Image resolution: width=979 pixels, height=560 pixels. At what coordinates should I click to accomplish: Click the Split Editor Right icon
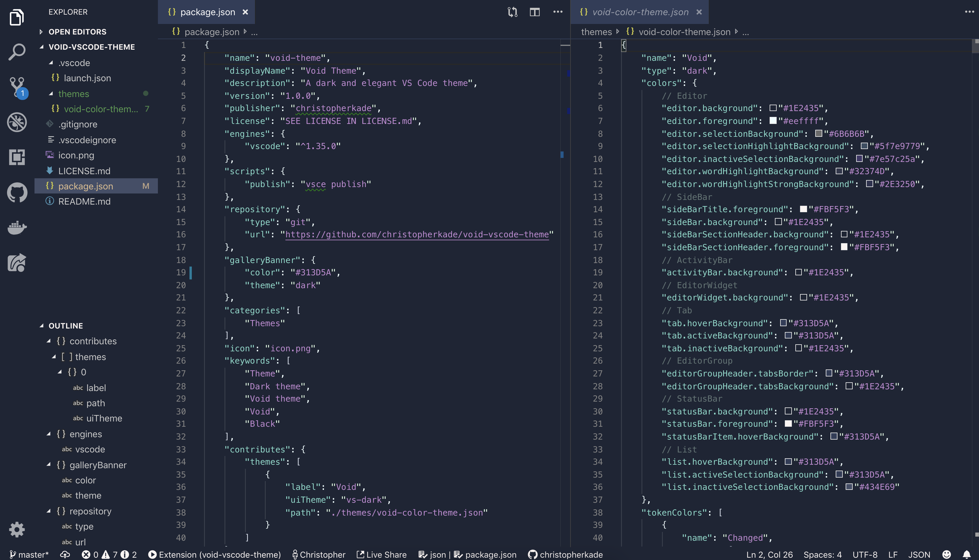click(x=535, y=12)
